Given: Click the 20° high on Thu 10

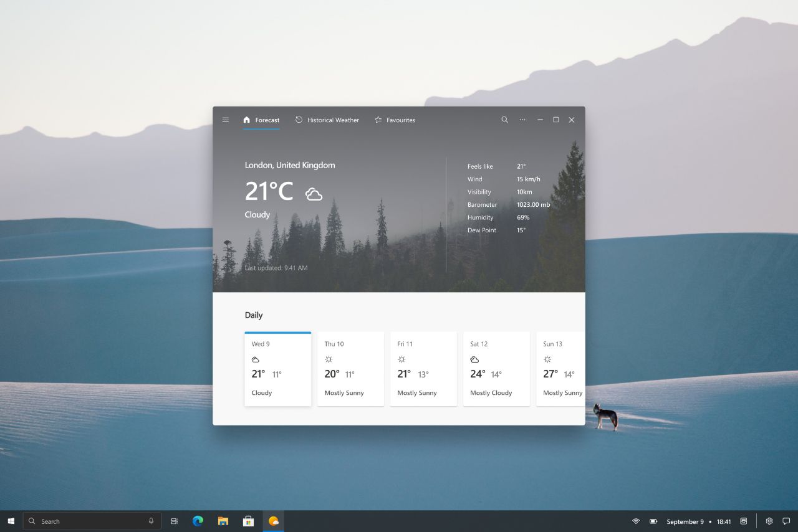Looking at the screenshot, I should tap(332, 374).
